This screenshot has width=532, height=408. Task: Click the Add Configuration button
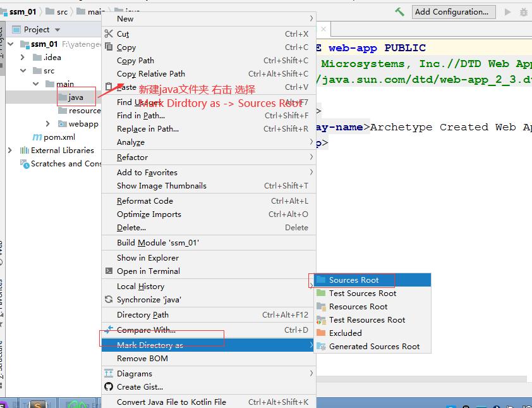click(x=451, y=12)
